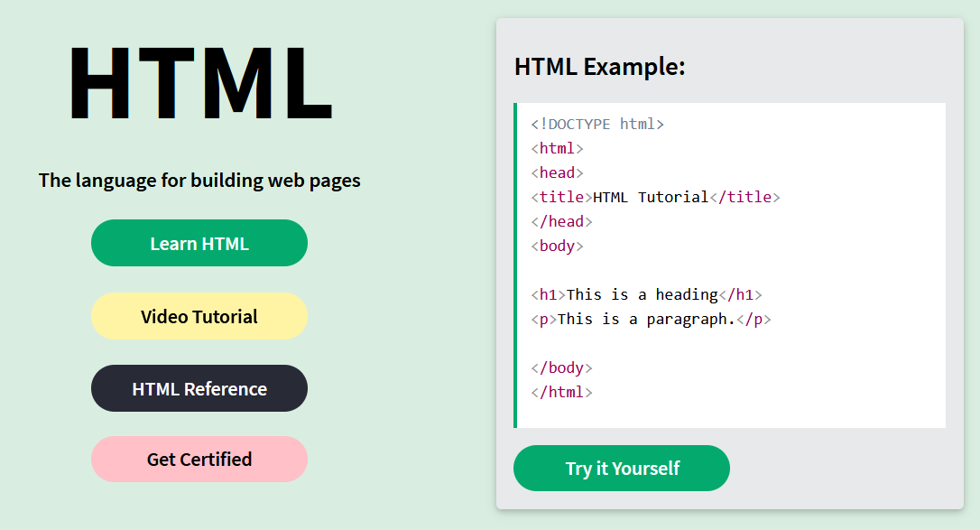980x530 pixels.
Task: Click the 'HTML Tutorial' title code line
Action: coord(655,198)
